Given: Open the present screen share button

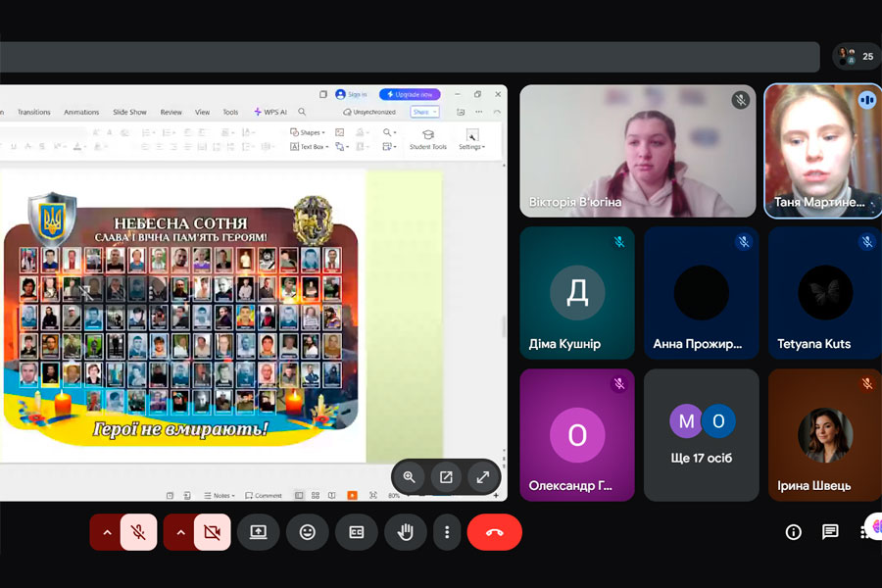Looking at the screenshot, I should [x=259, y=532].
